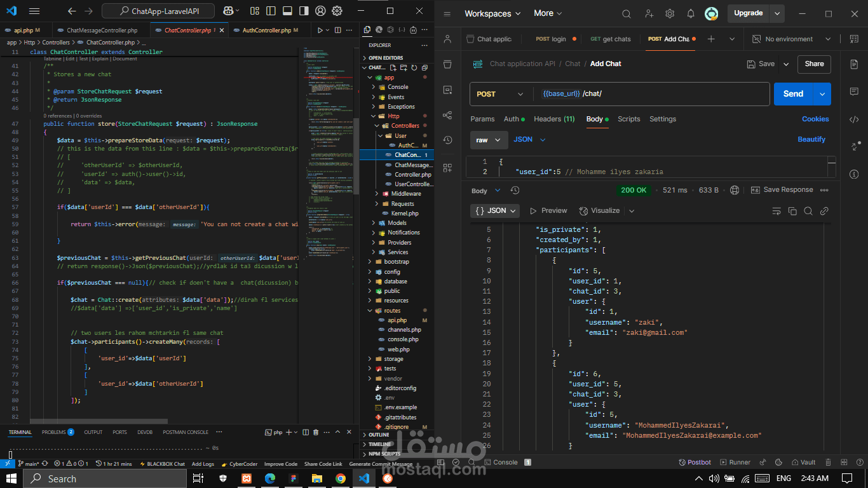Viewport: 868px width, 488px height.
Task: Open the code snippet panel icon
Action: pyautogui.click(x=854, y=119)
